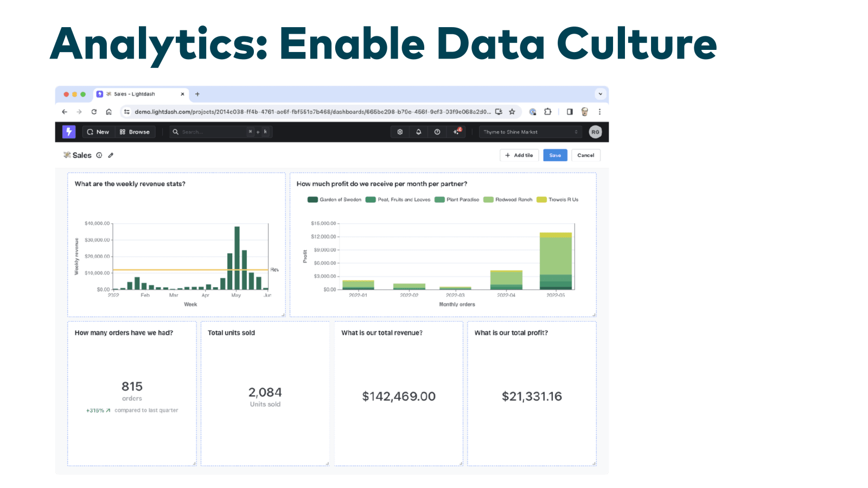
Task: Click the Peat, Fruits and Leaves legend swatch
Action: [371, 200]
